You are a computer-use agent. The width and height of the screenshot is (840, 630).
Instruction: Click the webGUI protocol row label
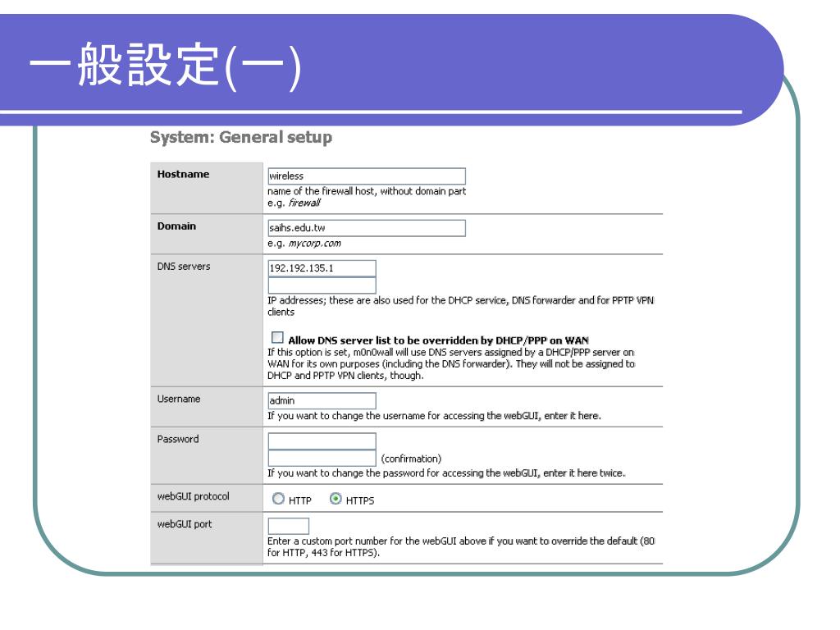point(194,496)
